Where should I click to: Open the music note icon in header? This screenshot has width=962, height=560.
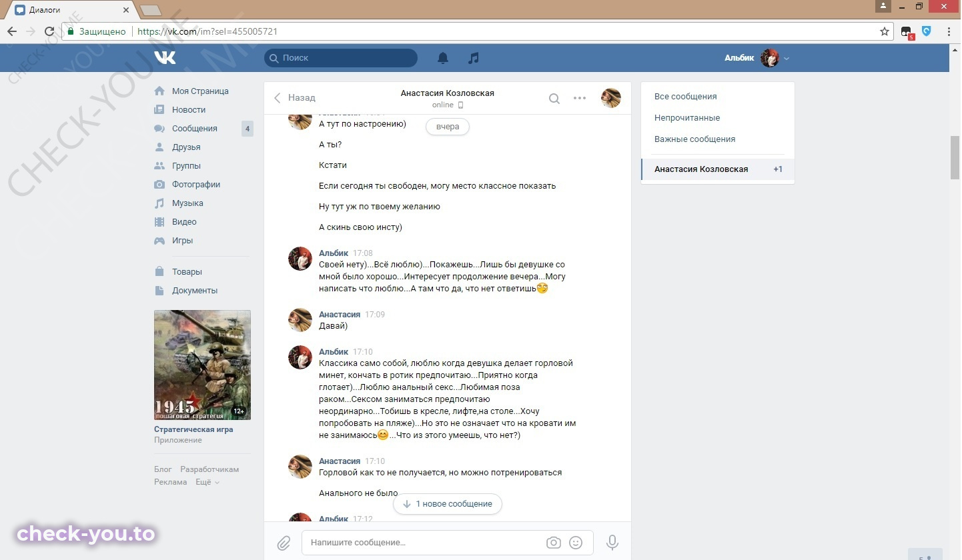[x=474, y=58]
